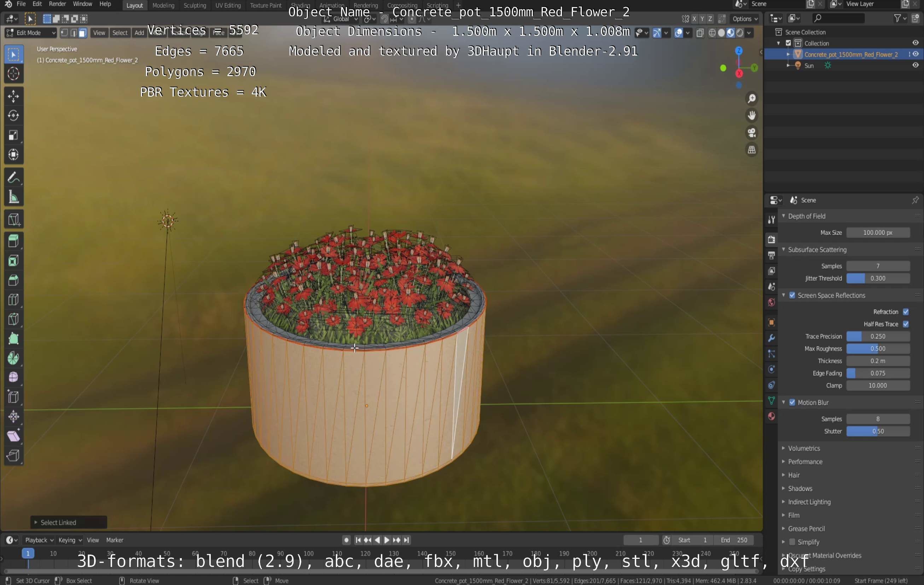924x585 pixels.
Task: Toggle the Refraction checkbox
Action: click(x=906, y=312)
